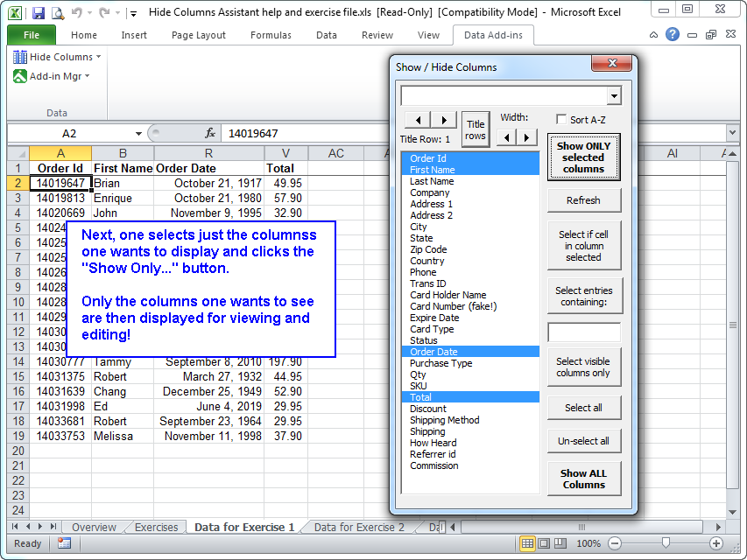
Task: Open the Name Box dropdown arrow
Action: click(x=138, y=134)
